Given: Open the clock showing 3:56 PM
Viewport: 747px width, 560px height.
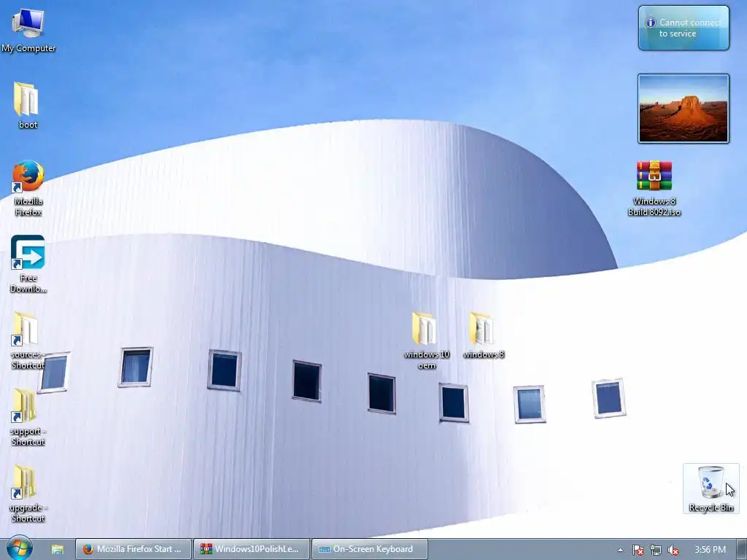Looking at the screenshot, I should pos(710,550).
